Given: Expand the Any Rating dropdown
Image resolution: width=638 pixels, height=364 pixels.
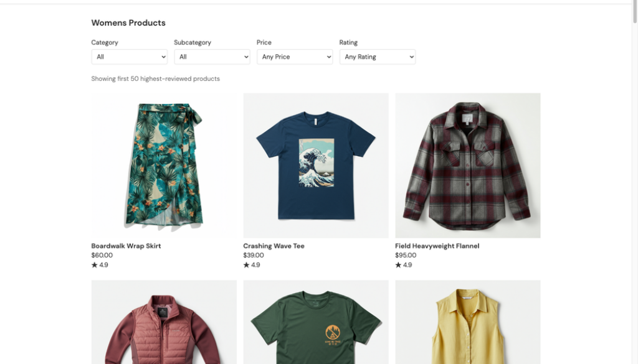Looking at the screenshot, I should point(377,57).
